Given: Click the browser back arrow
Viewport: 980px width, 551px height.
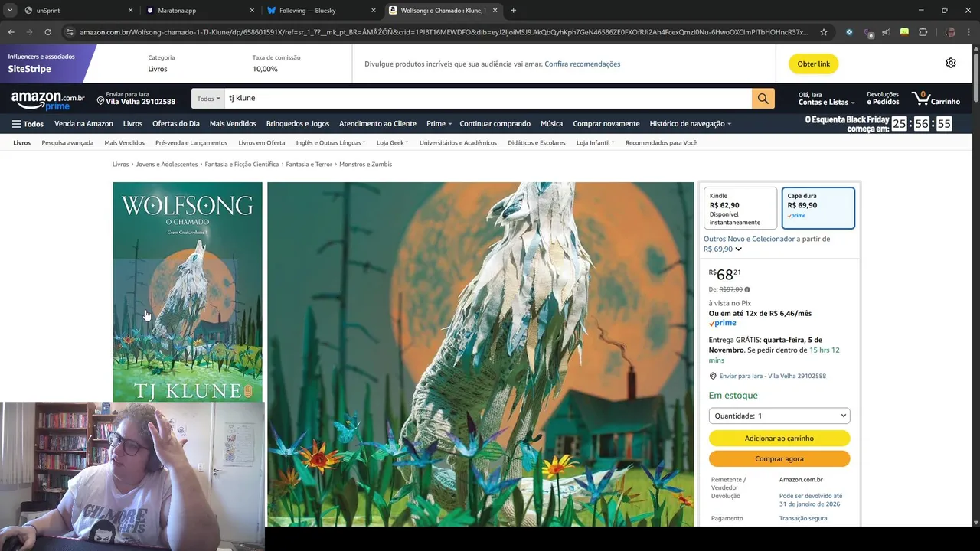Looking at the screenshot, I should tap(11, 32).
